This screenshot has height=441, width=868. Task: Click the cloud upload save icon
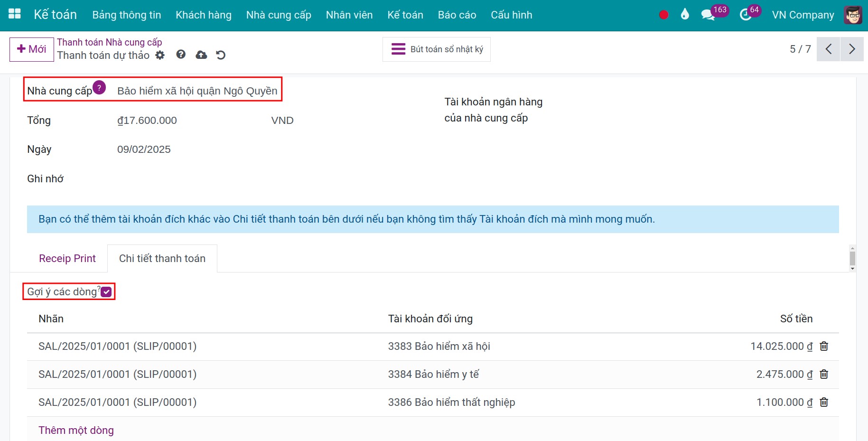tap(201, 55)
